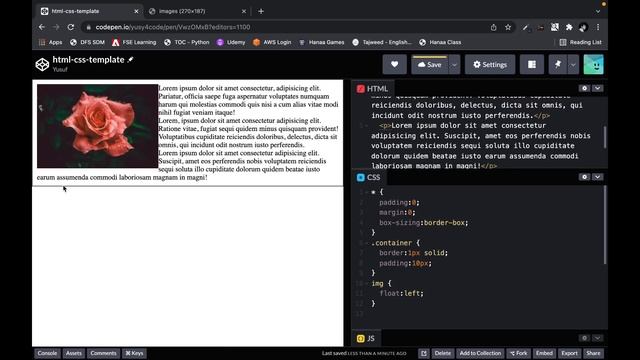The height and width of the screenshot is (360, 640).
Task: Click Add to Collection button
Action: (480, 353)
